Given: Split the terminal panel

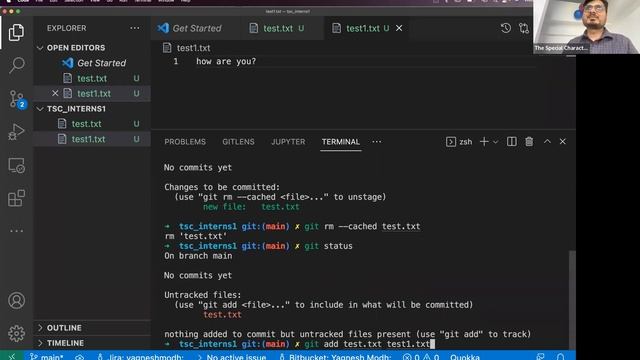Looking at the screenshot, I should tap(511, 142).
